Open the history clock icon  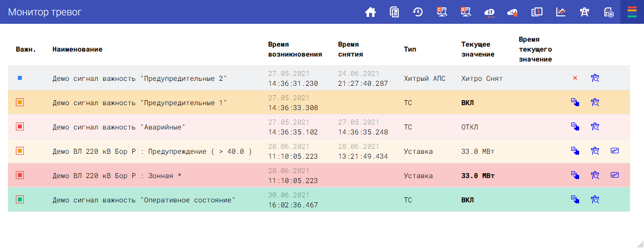coord(418,12)
